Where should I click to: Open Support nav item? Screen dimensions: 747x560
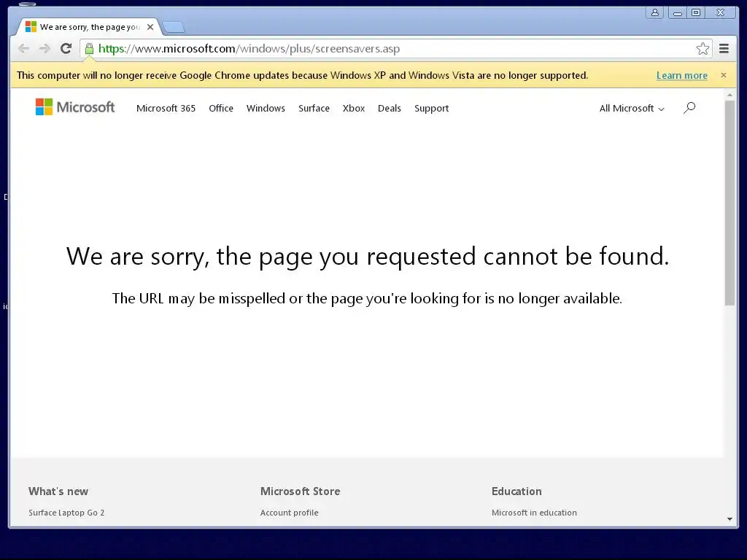pos(431,109)
